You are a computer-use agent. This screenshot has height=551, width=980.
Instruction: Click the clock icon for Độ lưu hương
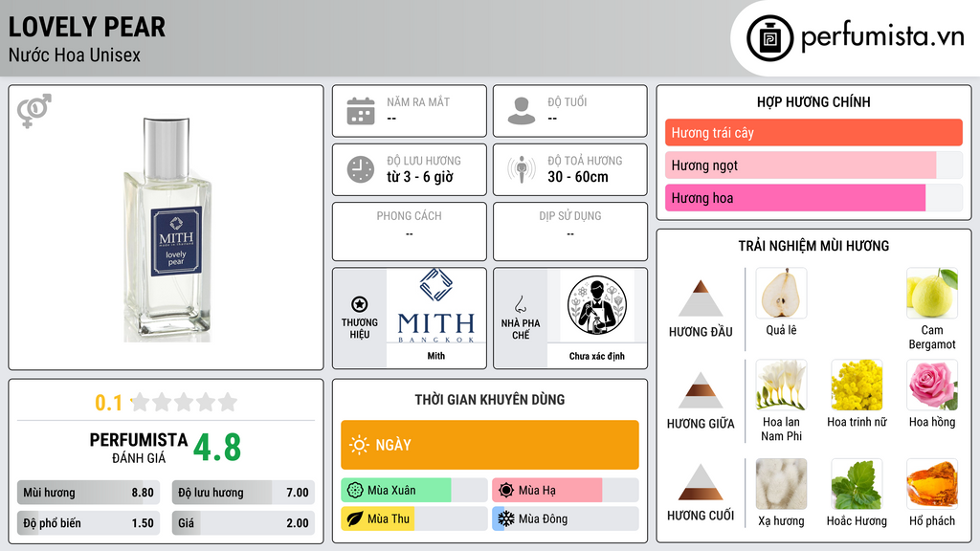tap(361, 169)
